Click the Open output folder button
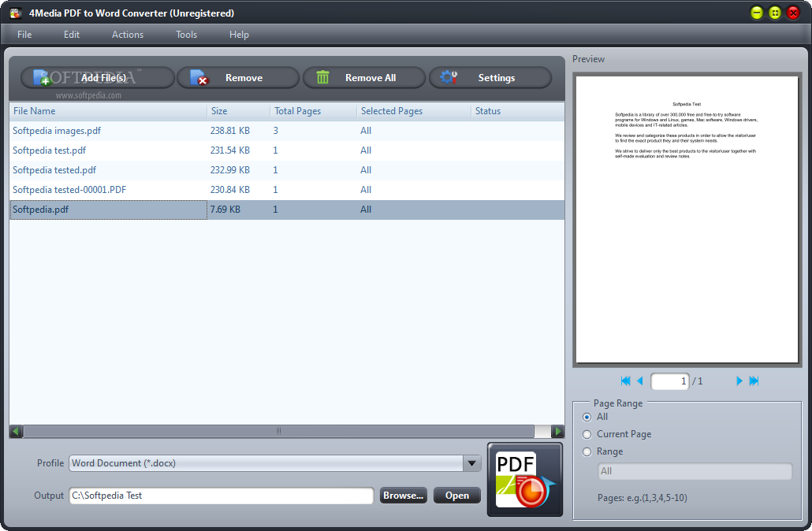812x531 pixels. (x=456, y=496)
